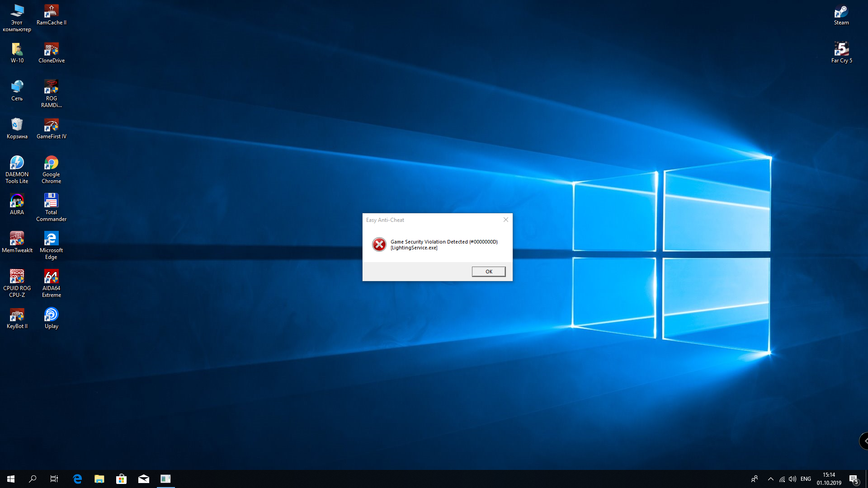868x488 pixels.
Task: Close the Easy Anti-Cheat error dialog
Action: pyautogui.click(x=506, y=220)
